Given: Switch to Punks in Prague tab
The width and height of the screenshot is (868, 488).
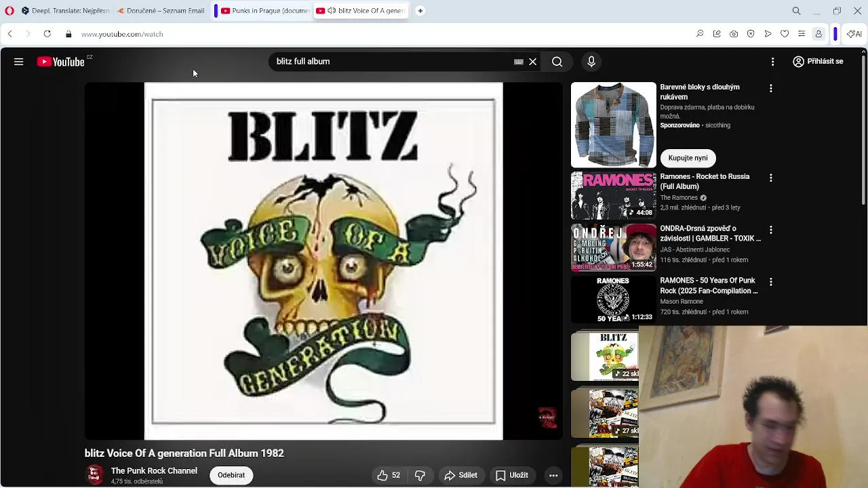Looking at the screenshot, I should coord(264,11).
